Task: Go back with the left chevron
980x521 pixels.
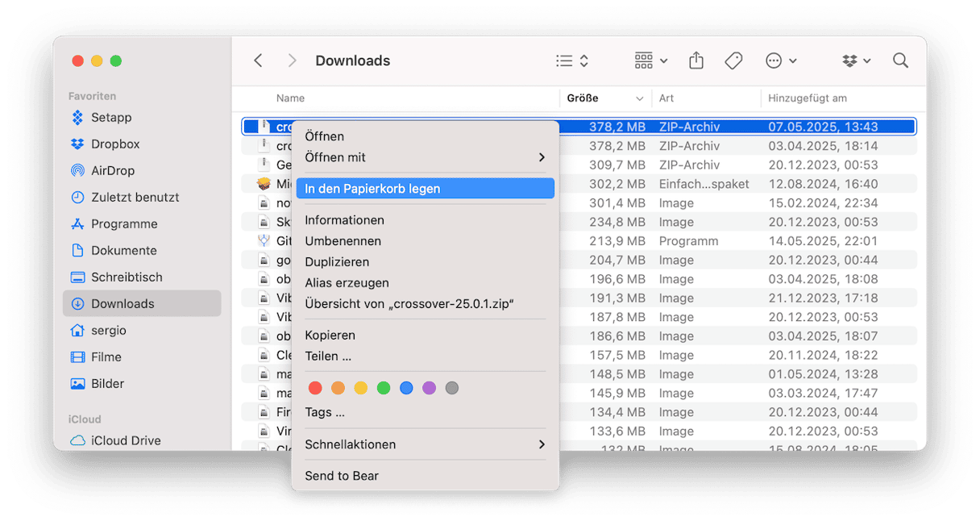Action: click(258, 60)
